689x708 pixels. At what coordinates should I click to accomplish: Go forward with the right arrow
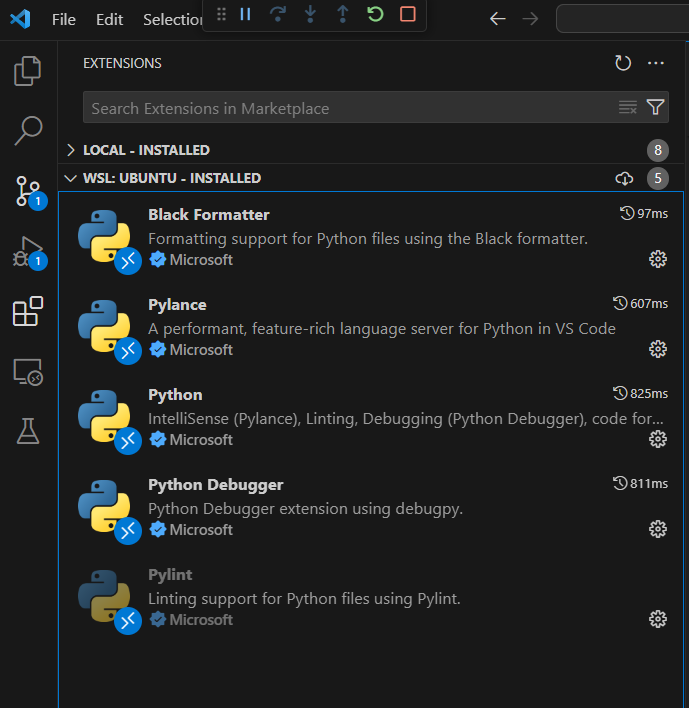(530, 19)
